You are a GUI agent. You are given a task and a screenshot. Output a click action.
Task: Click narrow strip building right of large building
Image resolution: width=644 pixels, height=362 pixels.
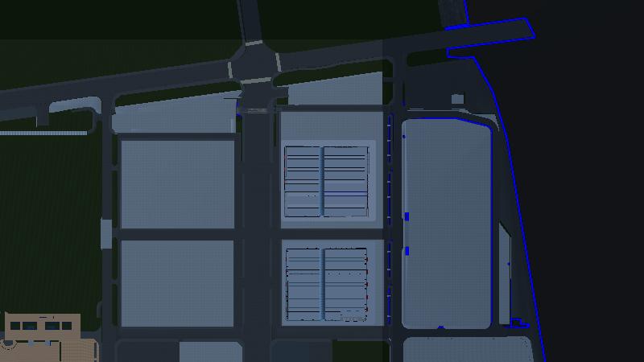(504, 274)
